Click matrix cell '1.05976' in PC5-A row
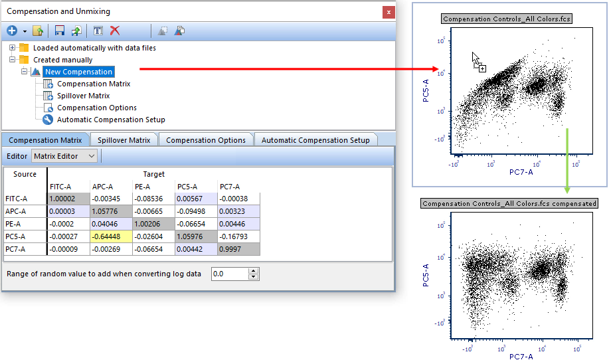The width and height of the screenshot is (609, 364). click(x=196, y=236)
